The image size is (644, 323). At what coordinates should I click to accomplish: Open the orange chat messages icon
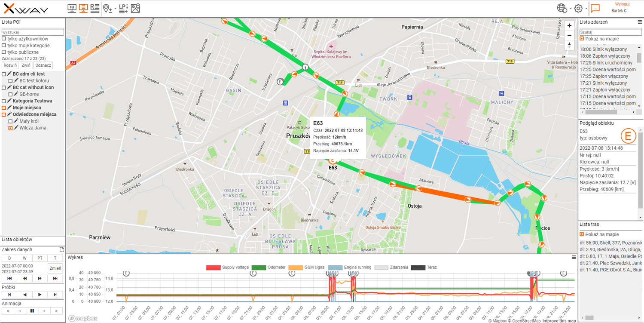(x=595, y=9)
